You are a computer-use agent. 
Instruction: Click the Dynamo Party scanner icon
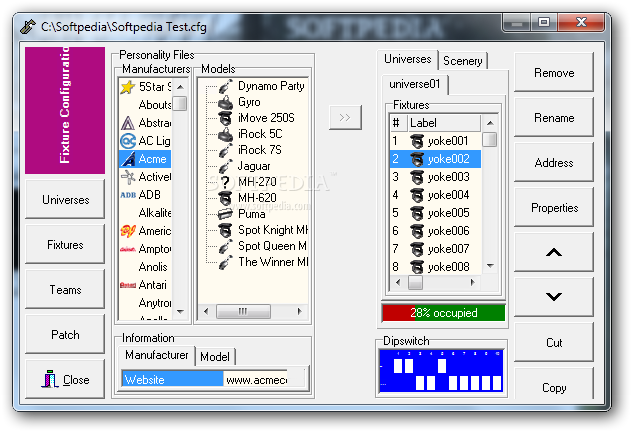pos(225,86)
